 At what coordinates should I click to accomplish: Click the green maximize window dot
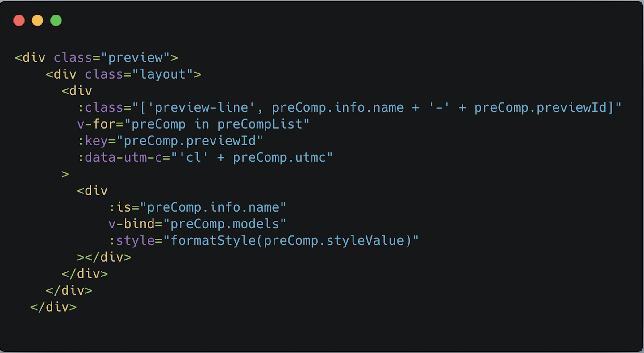pos(56,21)
